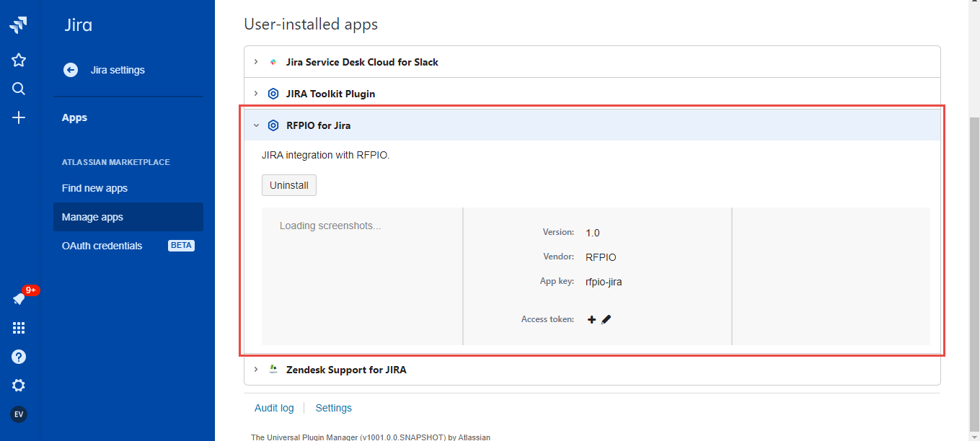Open OAuth credentials menu item
980x441 pixels.
[x=128, y=246]
